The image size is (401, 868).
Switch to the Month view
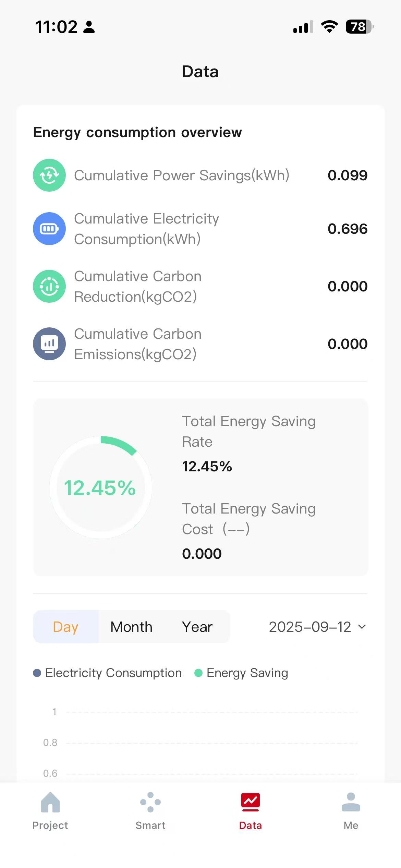pyautogui.click(x=131, y=627)
